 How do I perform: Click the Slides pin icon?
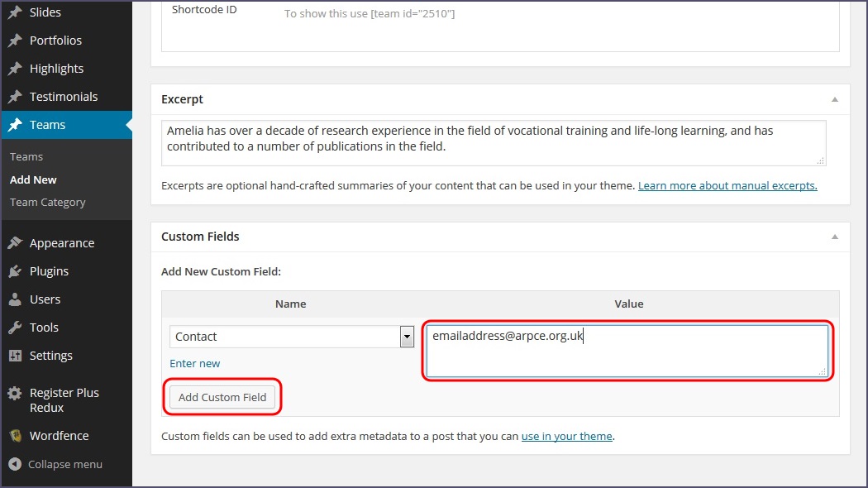(x=15, y=12)
